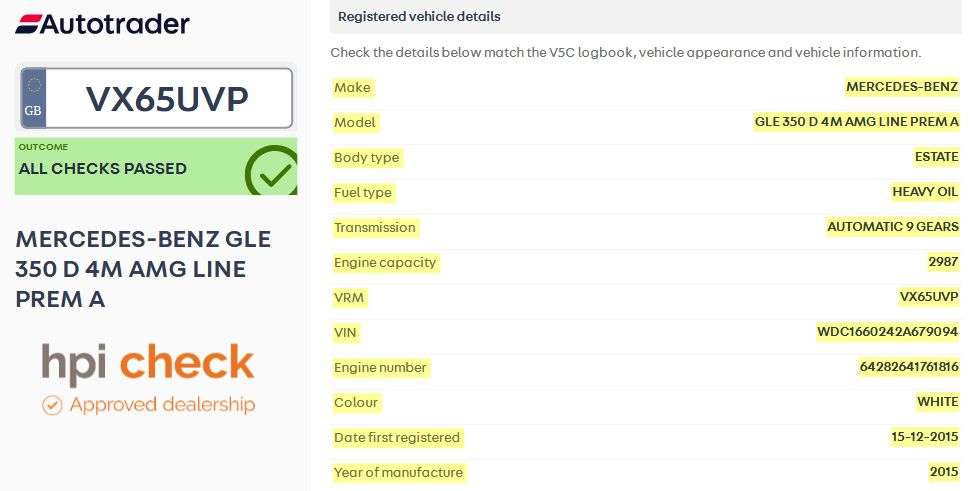Click the hpi check logo
This screenshot has height=491, width=970.
click(x=148, y=364)
